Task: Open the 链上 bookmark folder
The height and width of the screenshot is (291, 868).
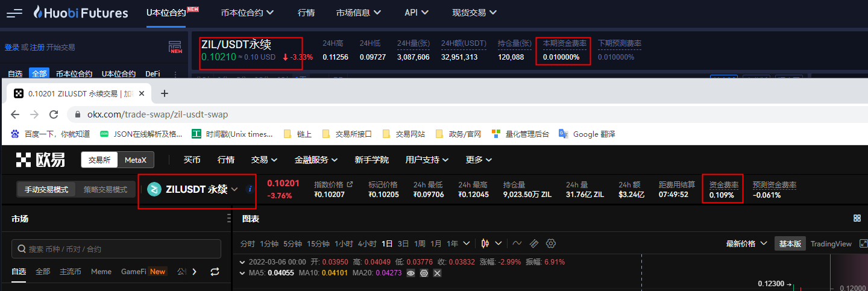Action: tap(298, 134)
